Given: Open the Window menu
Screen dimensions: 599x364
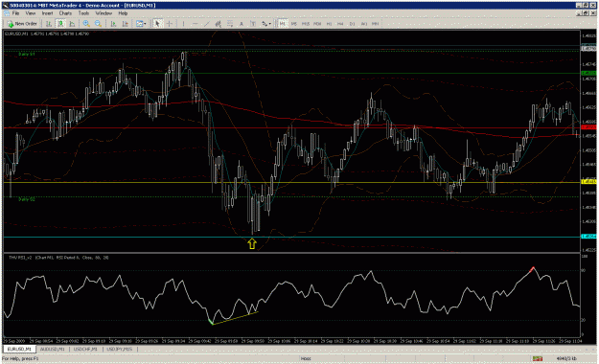Looking at the screenshot, I should (104, 13).
